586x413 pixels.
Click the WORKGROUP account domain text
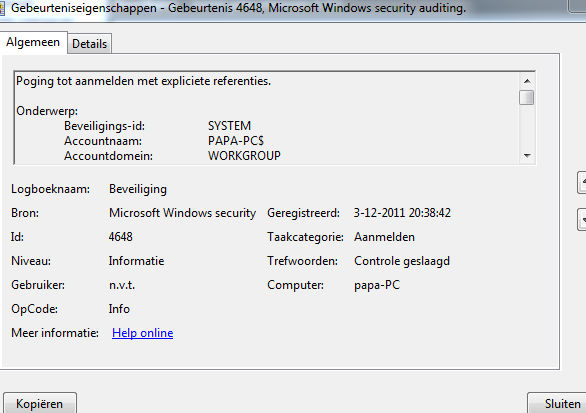(244, 155)
